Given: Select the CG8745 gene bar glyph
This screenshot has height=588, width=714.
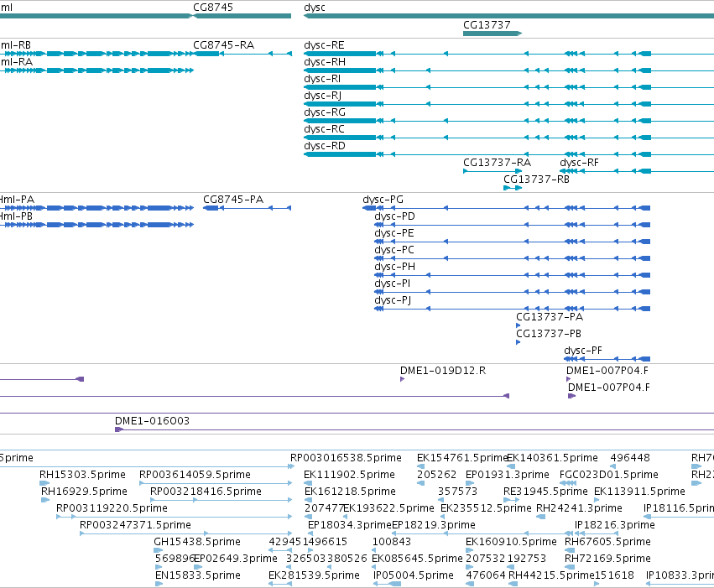Looking at the screenshot, I should (x=242, y=16).
